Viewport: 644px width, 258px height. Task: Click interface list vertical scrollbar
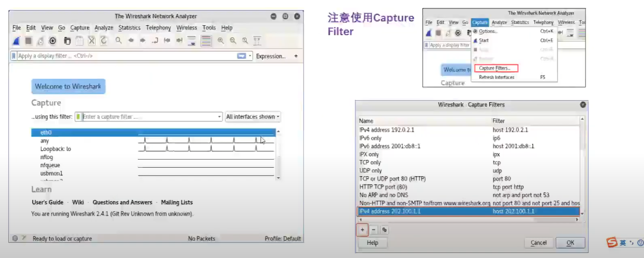tap(278, 155)
